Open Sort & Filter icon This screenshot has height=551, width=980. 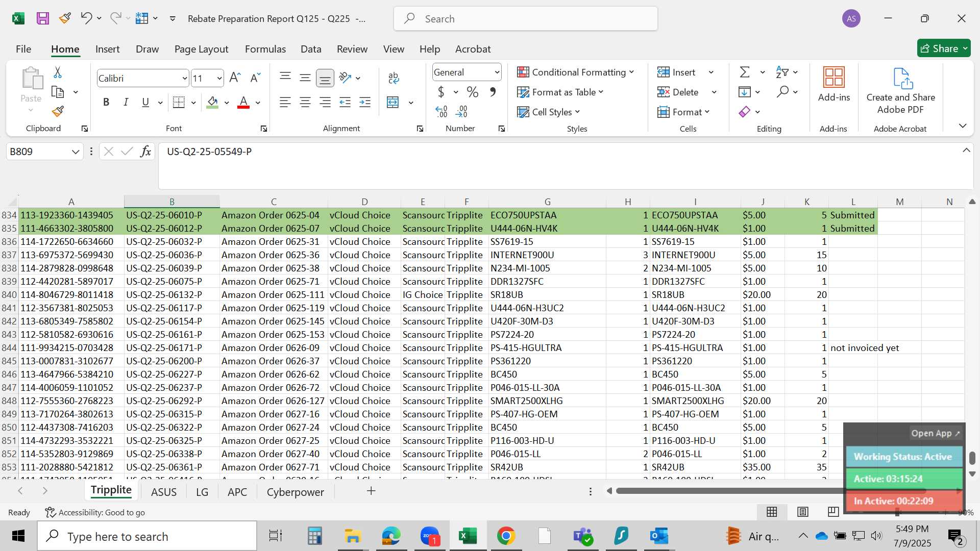pos(782,72)
